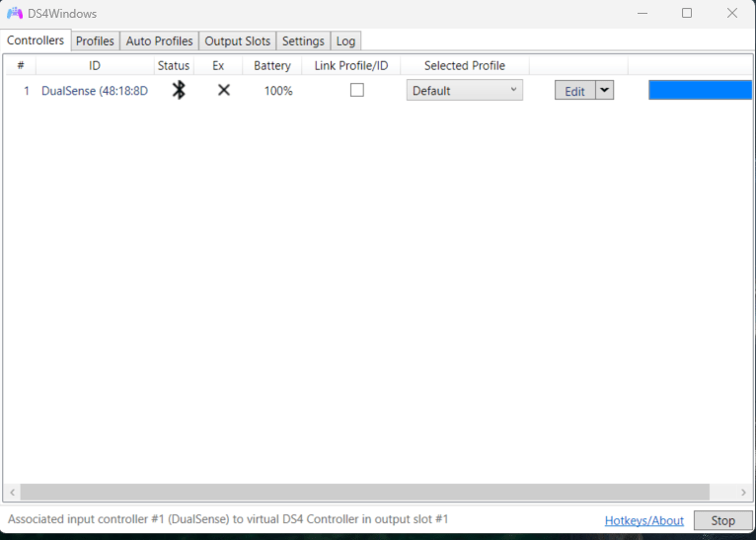Viewport: 756px width, 540px height.
Task: Click the X icon in Ex column
Action: (x=224, y=90)
